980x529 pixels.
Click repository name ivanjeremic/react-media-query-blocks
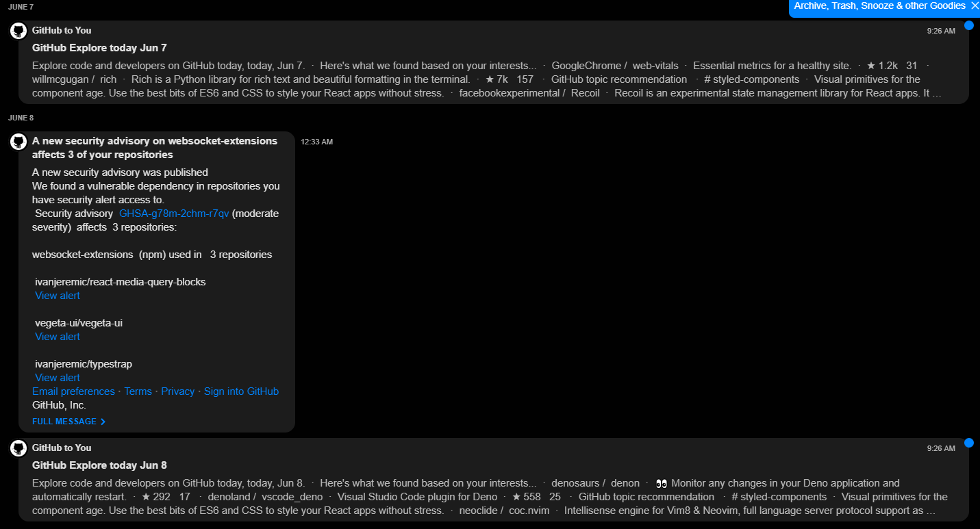click(x=121, y=282)
